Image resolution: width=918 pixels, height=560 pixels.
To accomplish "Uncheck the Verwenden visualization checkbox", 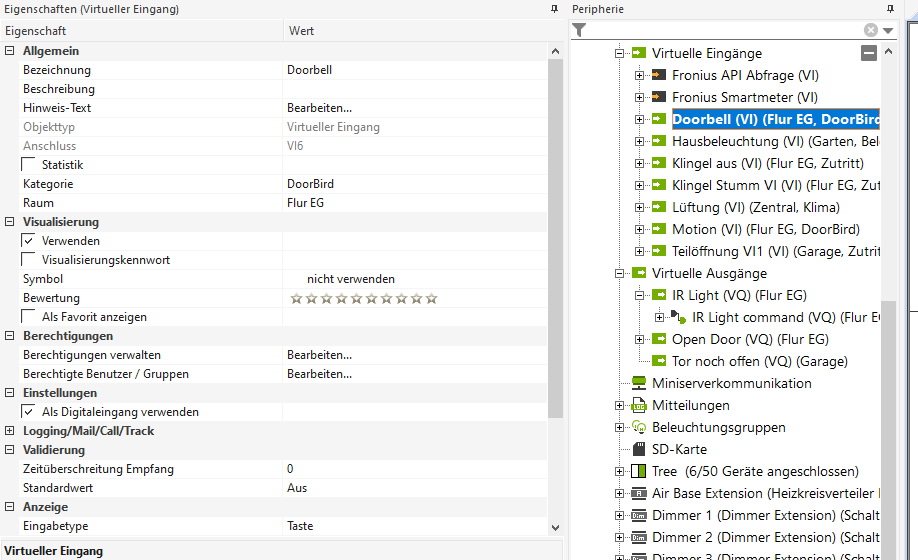I will click(x=29, y=241).
